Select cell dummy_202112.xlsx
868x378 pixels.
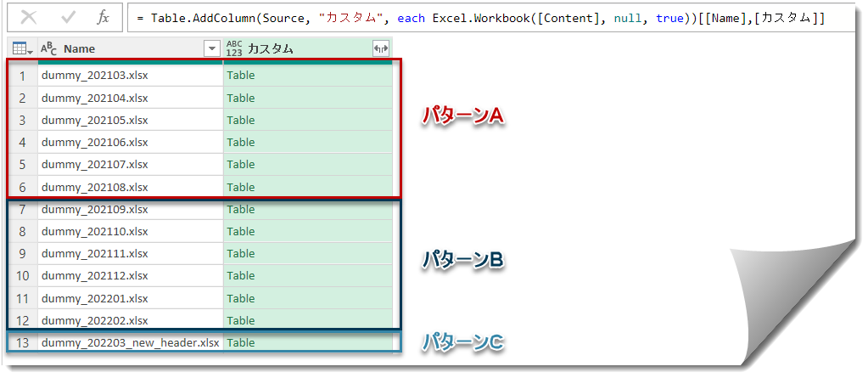tap(130, 276)
